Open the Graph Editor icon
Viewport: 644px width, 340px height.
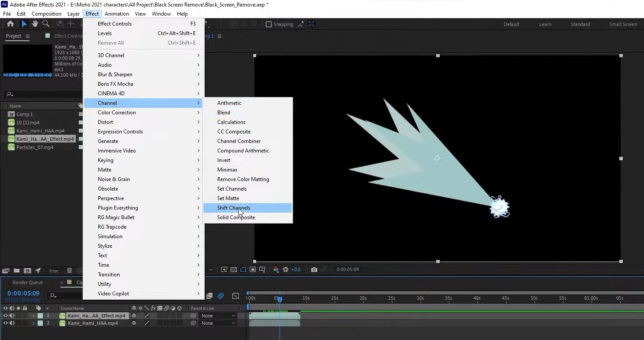click(x=235, y=296)
